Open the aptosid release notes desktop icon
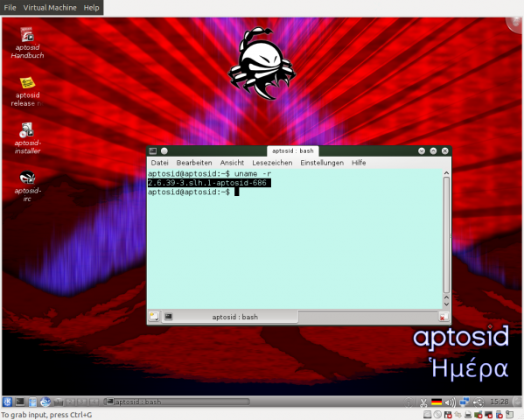The height and width of the screenshot is (420, 524). 27,92
